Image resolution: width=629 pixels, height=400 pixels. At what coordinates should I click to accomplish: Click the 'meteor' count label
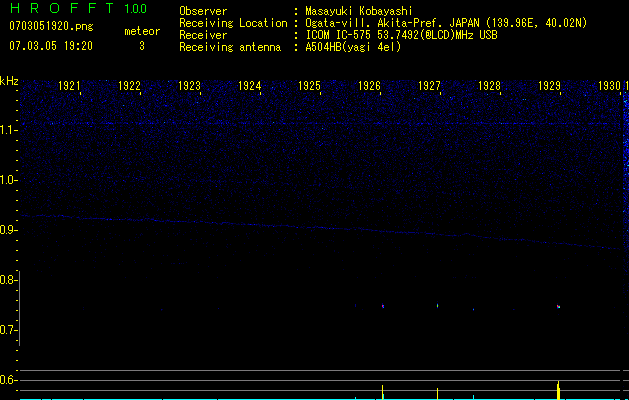[142, 31]
